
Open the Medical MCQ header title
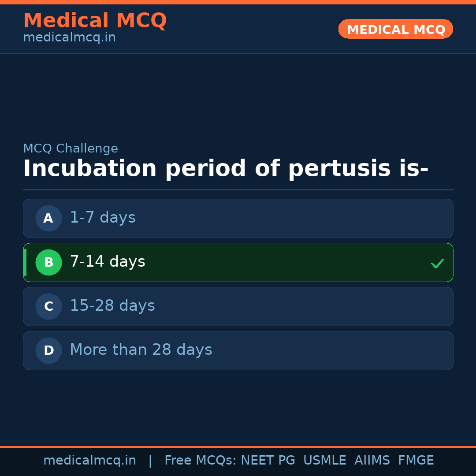pyautogui.click(x=95, y=21)
